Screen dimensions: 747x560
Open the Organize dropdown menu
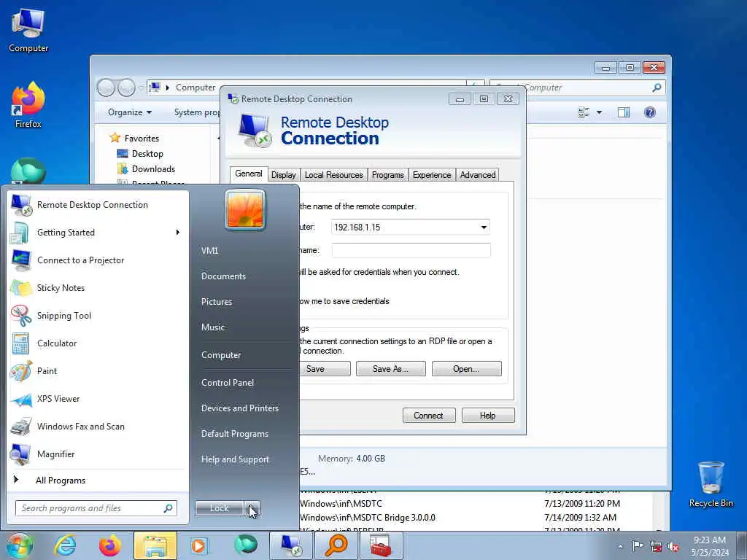[x=130, y=112]
